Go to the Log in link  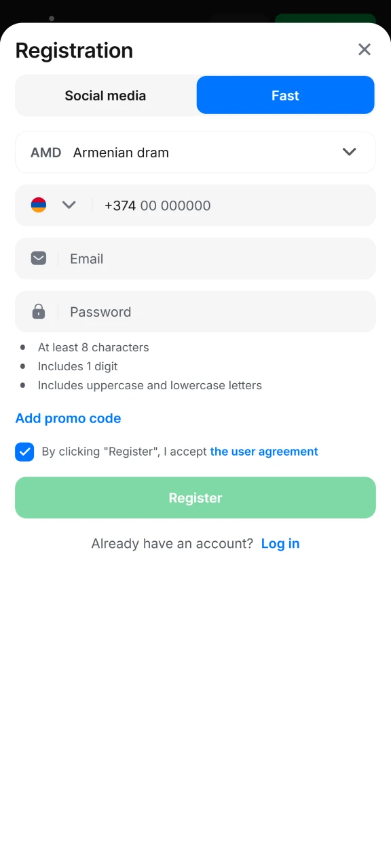280,543
